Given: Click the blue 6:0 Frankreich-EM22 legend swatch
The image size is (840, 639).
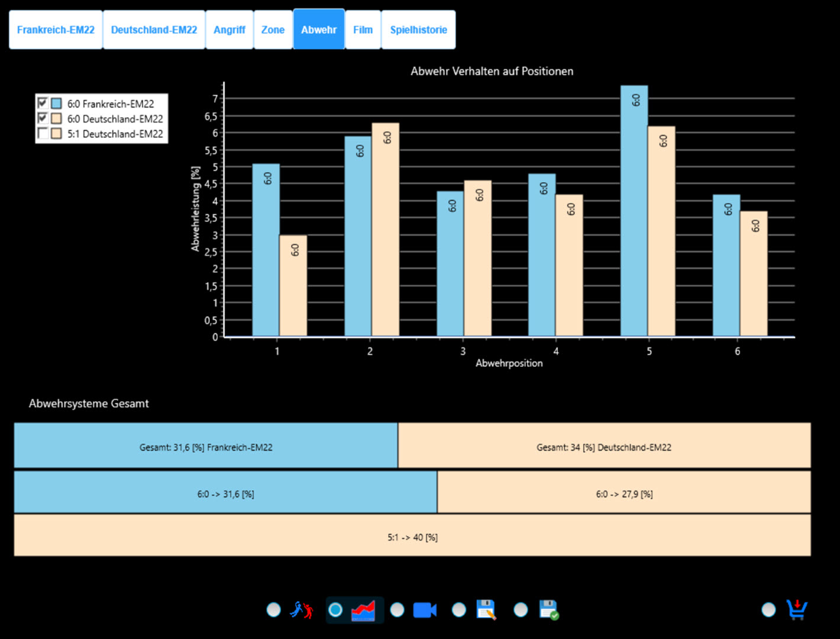Looking at the screenshot, I should tap(57, 104).
